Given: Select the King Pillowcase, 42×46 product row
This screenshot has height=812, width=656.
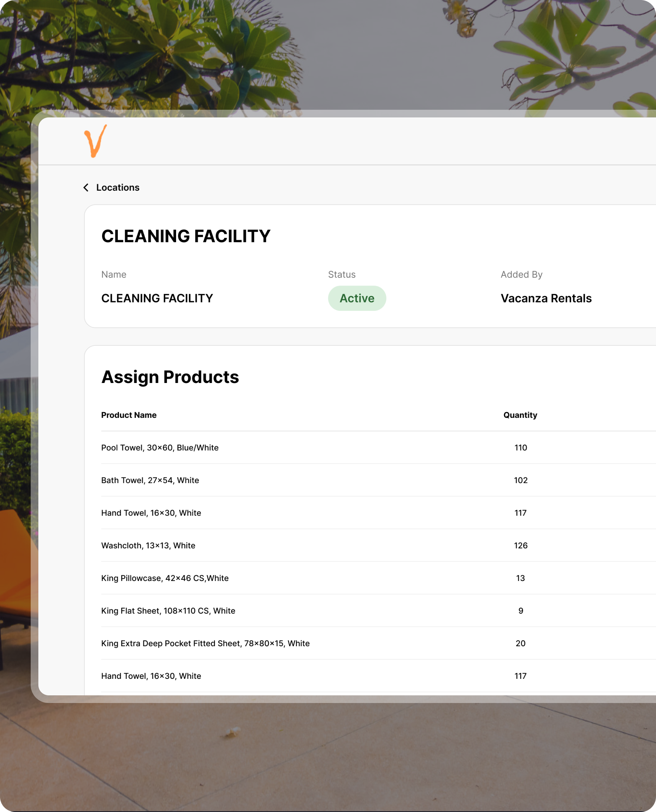Looking at the screenshot, I should (x=165, y=578).
